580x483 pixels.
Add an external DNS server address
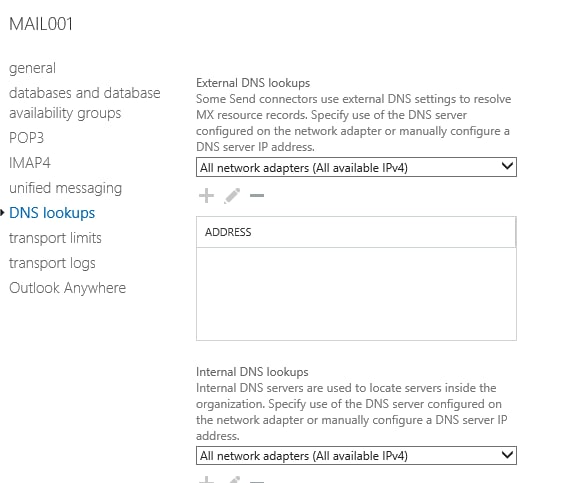206,196
